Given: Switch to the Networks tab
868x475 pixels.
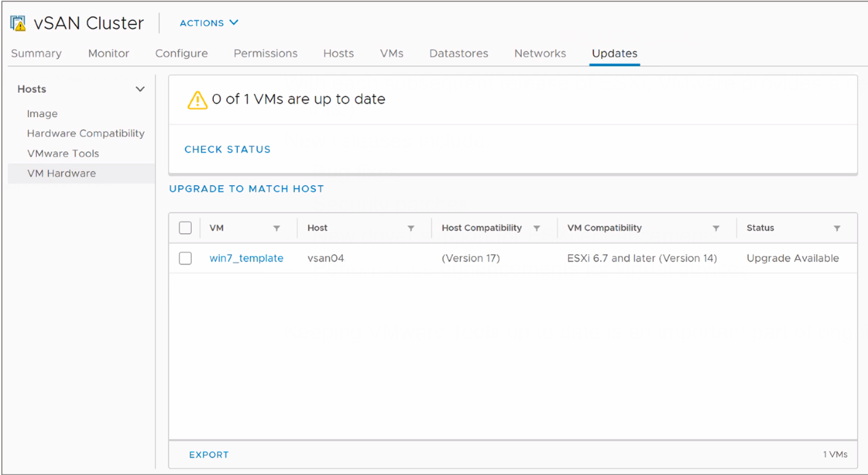Looking at the screenshot, I should point(540,53).
